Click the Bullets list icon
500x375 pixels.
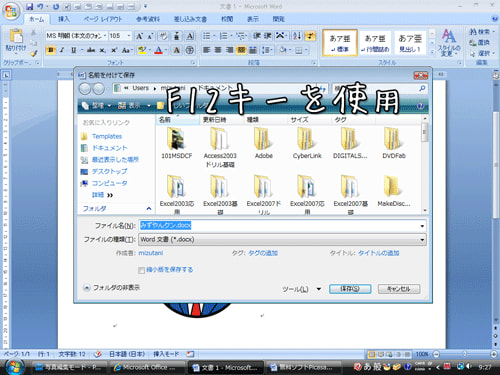(x=207, y=36)
